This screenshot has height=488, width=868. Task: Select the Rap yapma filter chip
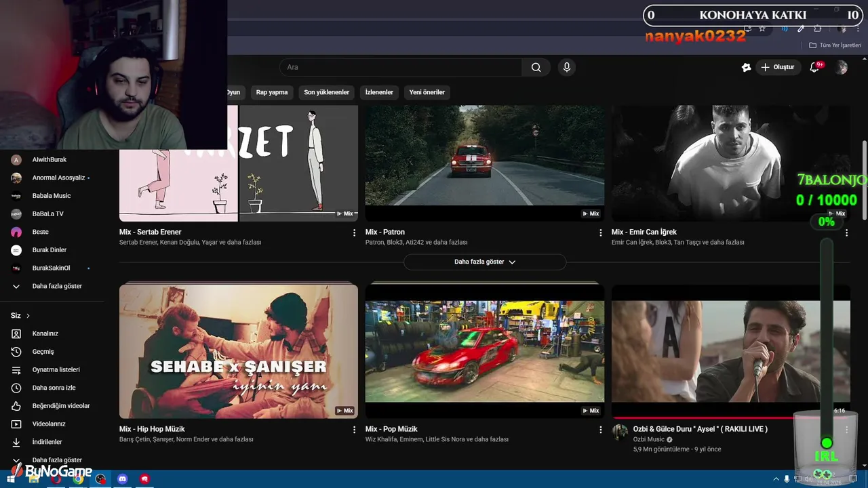coord(272,92)
